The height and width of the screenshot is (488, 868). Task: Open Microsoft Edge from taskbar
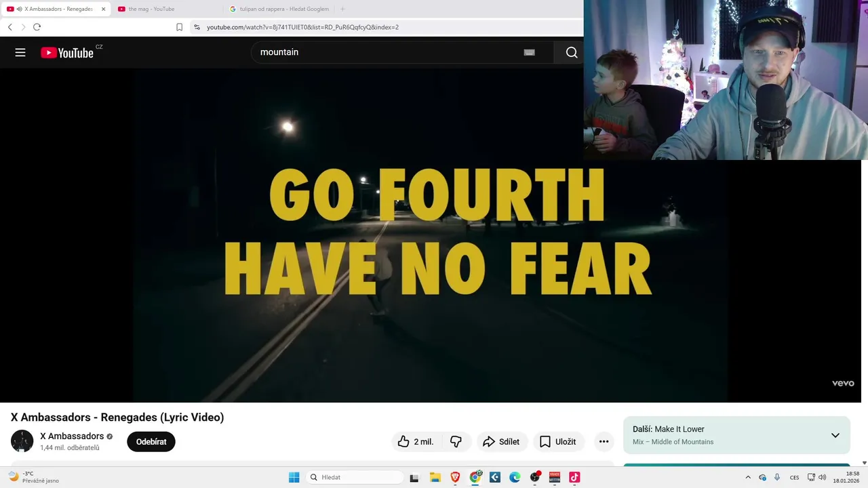coord(515,477)
